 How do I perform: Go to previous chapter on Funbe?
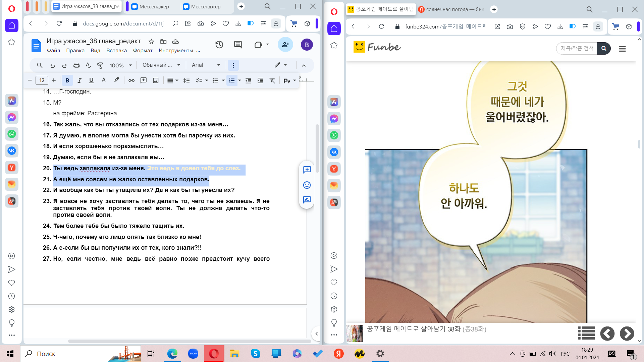[607, 334]
